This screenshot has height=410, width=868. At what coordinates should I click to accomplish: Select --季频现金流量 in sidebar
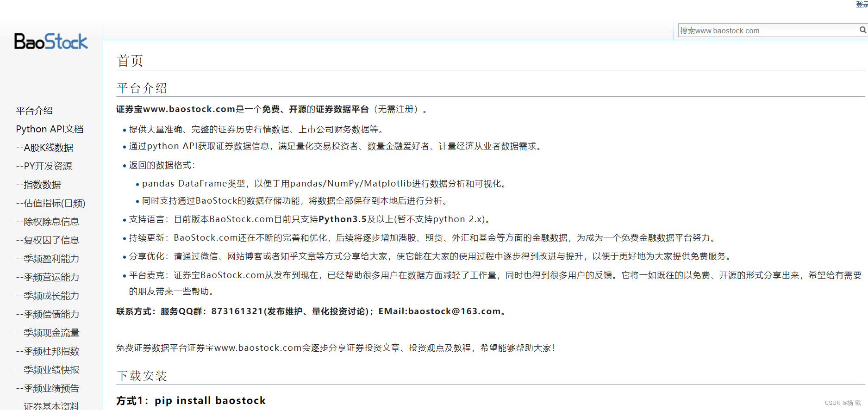[47, 333]
